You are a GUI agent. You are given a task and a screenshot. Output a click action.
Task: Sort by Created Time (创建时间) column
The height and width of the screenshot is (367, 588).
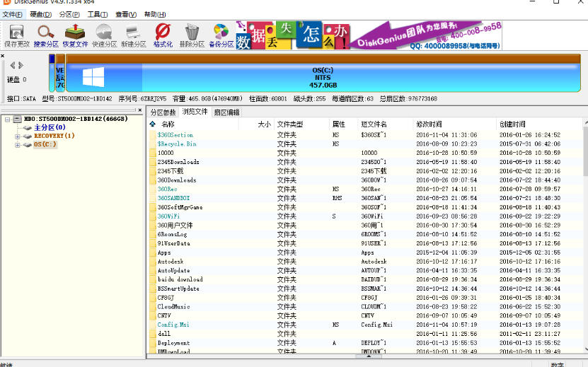[512, 124]
